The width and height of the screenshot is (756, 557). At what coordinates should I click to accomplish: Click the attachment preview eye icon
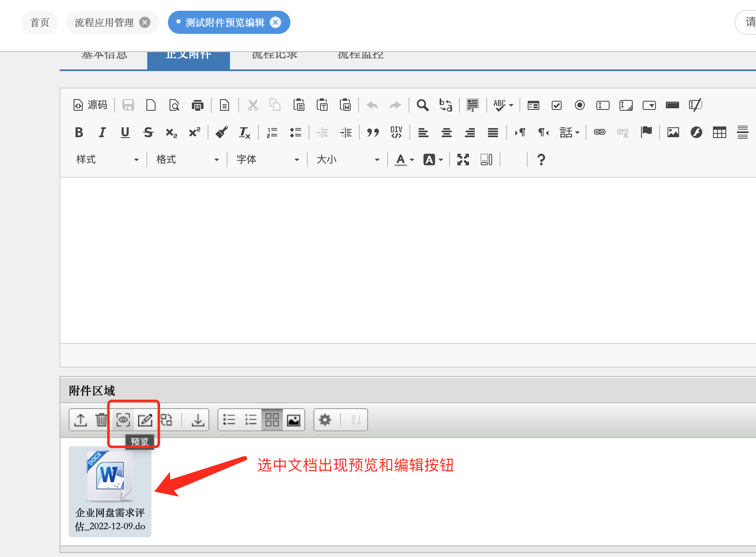point(123,420)
